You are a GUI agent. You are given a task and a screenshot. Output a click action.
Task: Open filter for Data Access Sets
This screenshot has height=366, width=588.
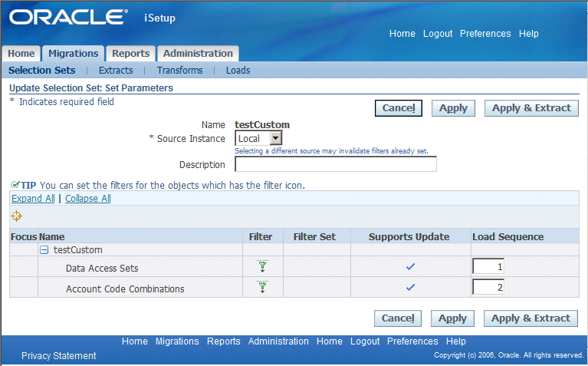(262, 266)
